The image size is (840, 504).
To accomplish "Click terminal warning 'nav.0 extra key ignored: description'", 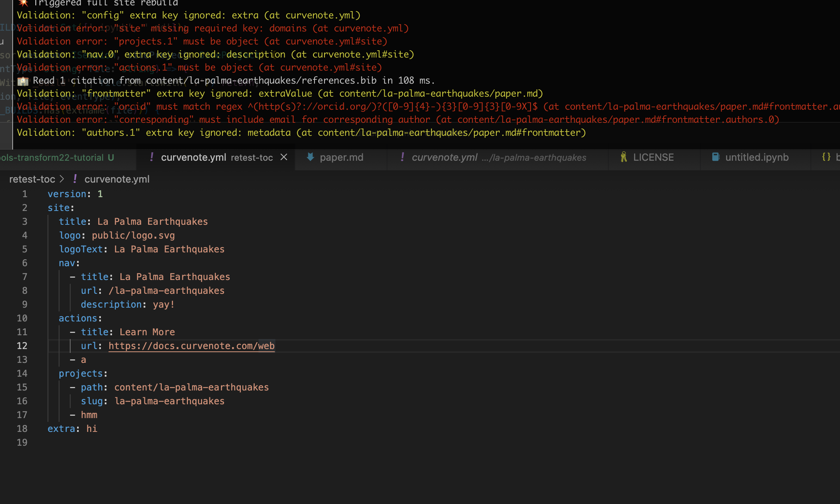I will pyautogui.click(x=216, y=54).
